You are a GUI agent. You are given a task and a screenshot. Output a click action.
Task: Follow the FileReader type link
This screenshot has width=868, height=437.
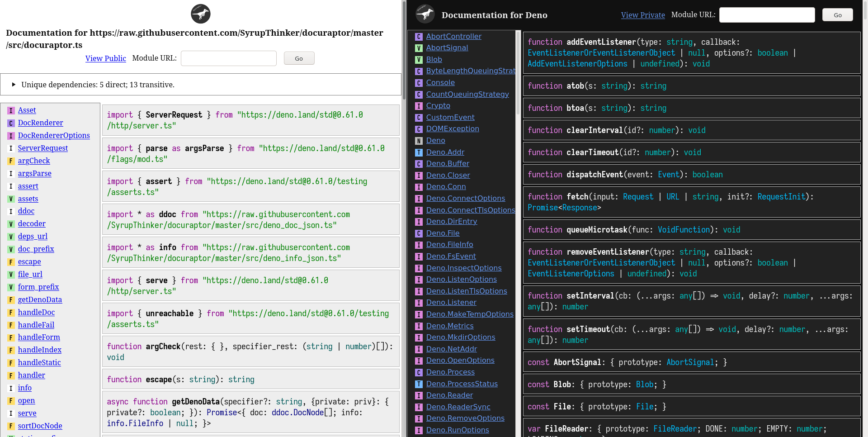675,429
